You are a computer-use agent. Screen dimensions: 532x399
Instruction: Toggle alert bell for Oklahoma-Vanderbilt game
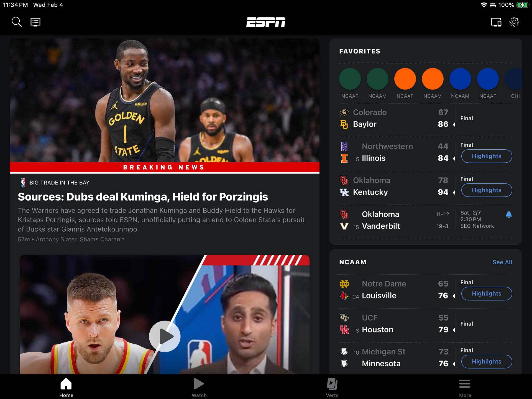coord(508,214)
